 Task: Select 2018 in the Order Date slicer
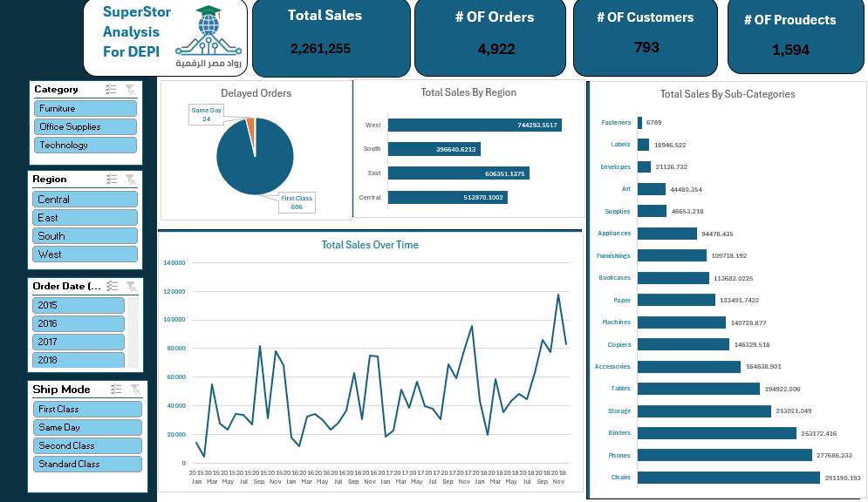pos(79,360)
